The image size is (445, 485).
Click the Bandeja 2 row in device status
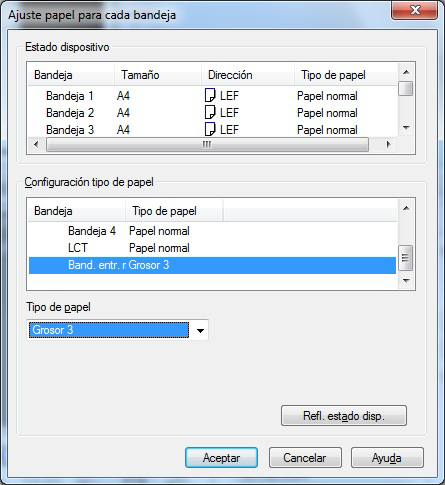pyautogui.click(x=212, y=113)
